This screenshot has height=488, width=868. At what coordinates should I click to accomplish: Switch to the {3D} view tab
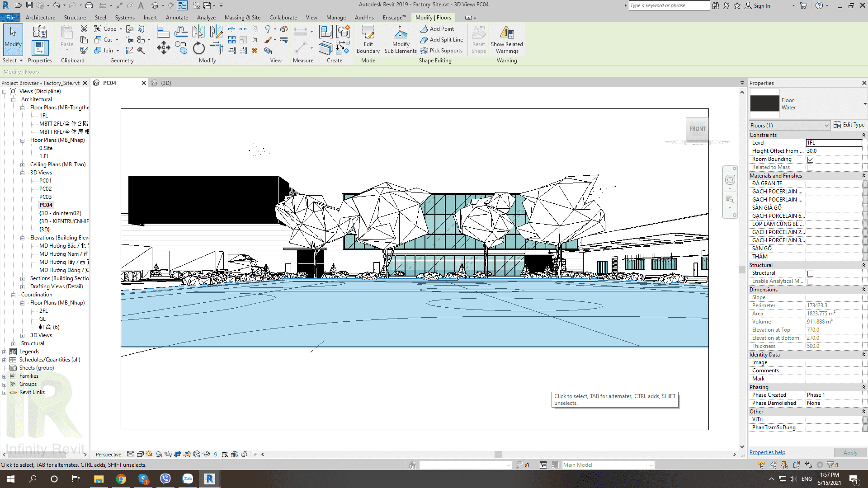[165, 83]
